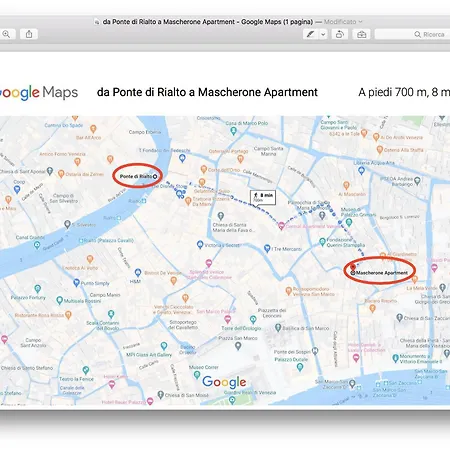Click the Teatro la Fenice marker

click(86, 370)
